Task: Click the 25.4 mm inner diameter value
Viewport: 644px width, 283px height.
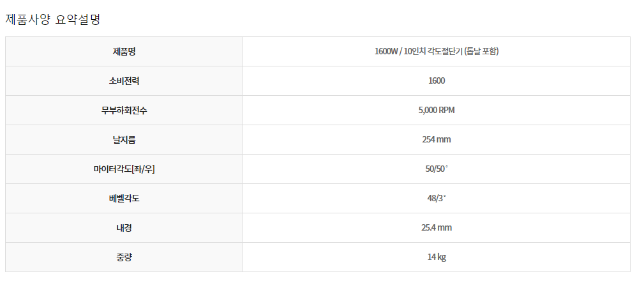Action: [x=436, y=227]
